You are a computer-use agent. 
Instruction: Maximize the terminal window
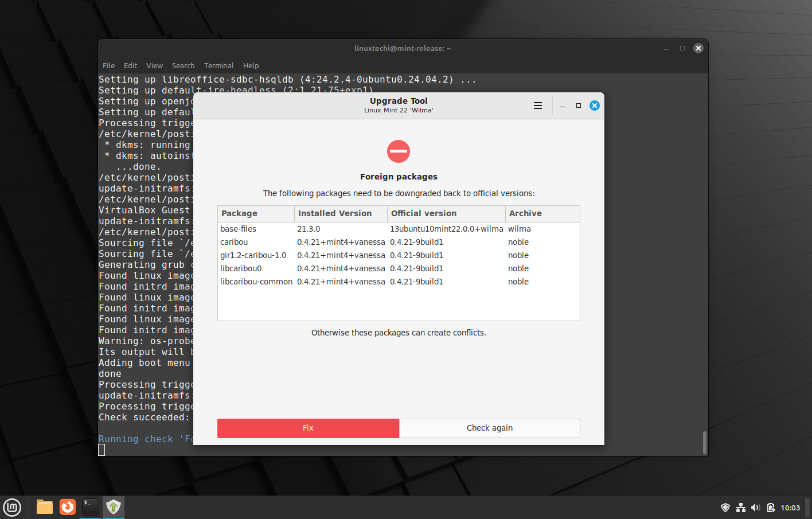[682, 48]
